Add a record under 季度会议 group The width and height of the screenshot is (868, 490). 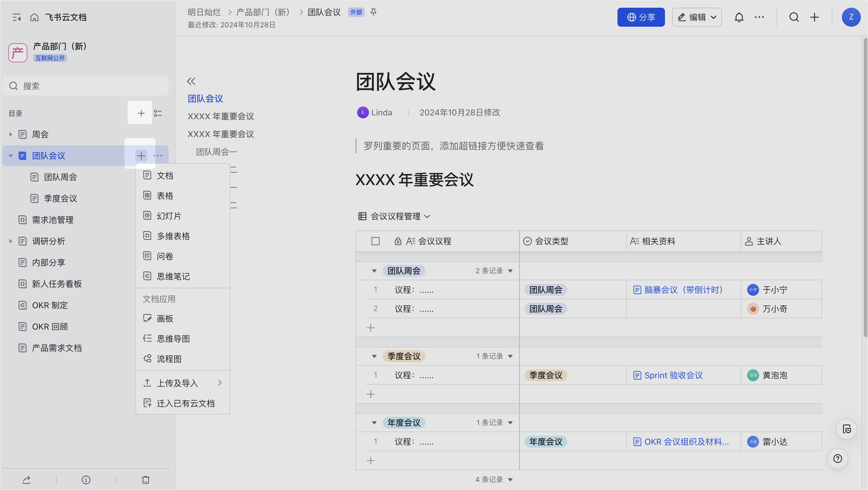click(x=371, y=394)
